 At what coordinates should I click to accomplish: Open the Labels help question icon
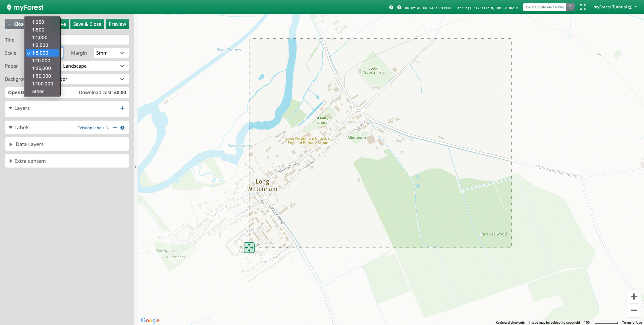coord(122,128)
